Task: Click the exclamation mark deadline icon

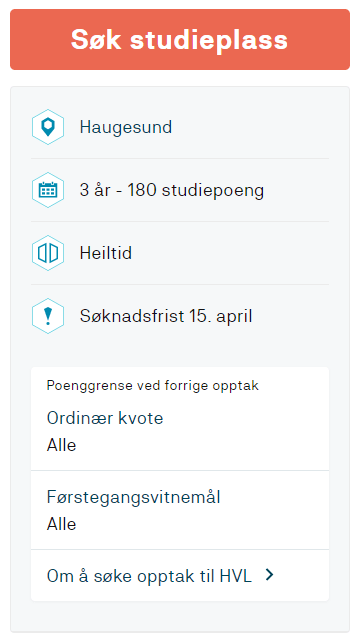Action: [48, 315]
